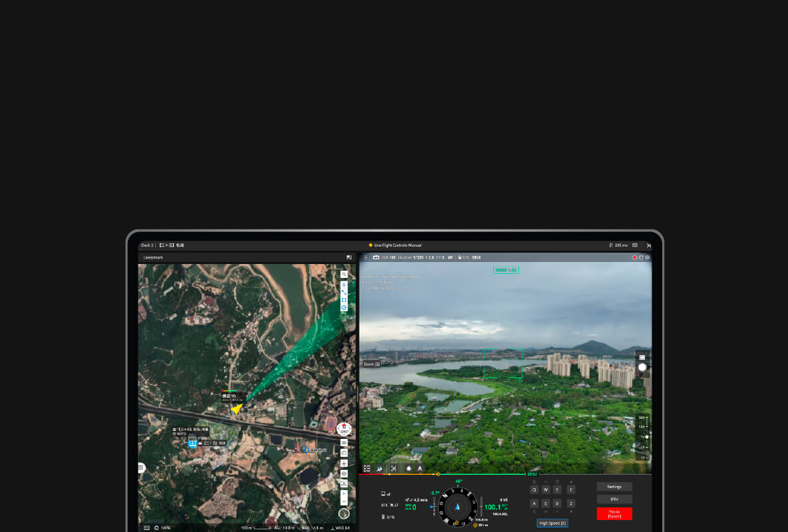Expand the collapsed left sidebar panel
Viewport: 788px width, 532px height.
(142, 468)
